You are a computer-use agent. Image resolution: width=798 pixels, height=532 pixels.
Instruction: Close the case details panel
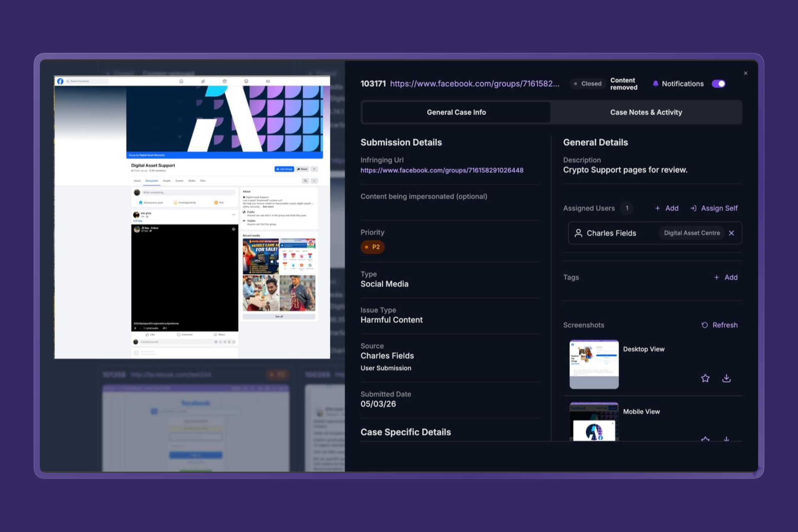[746, 73]
